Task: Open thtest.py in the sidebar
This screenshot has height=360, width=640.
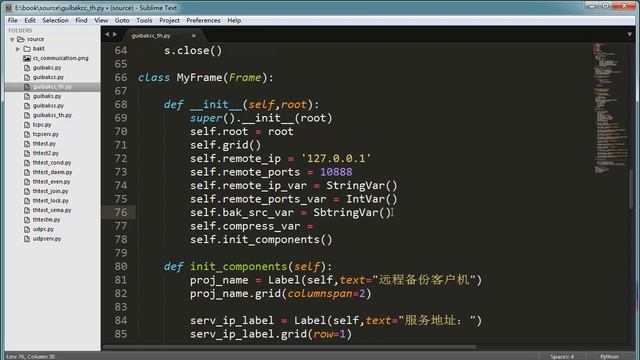Action: coord(44,144)
